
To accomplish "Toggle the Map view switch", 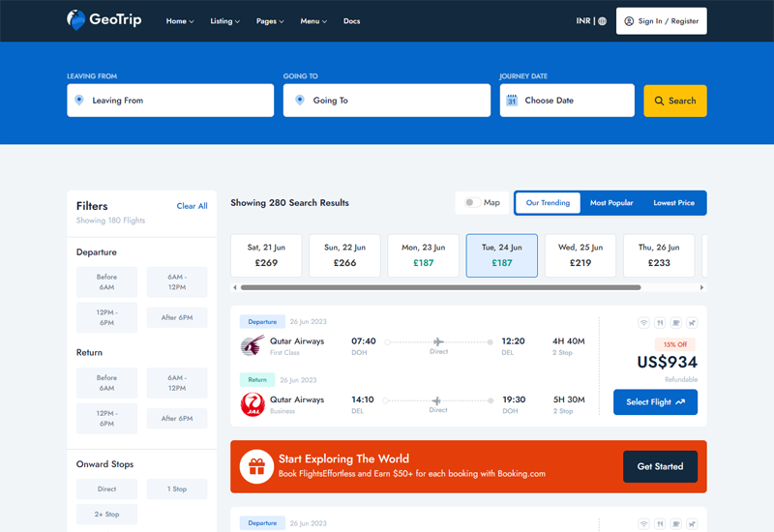I will coord(471,203).
